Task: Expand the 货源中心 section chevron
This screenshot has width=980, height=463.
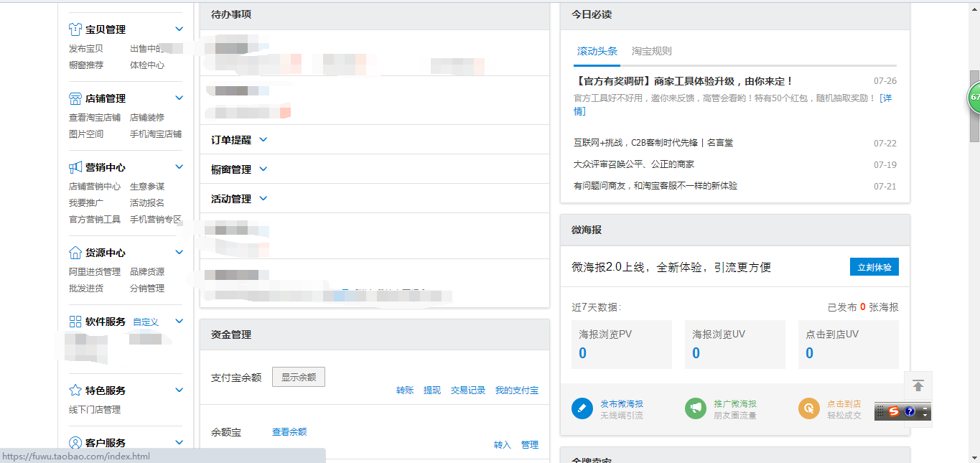Action: pyautogui.click(x=179, y=252)
